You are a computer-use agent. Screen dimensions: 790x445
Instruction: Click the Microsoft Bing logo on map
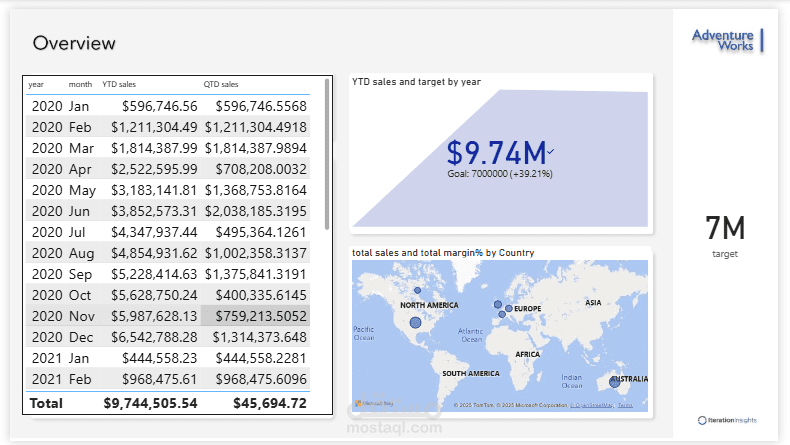(x=373, y=403)
